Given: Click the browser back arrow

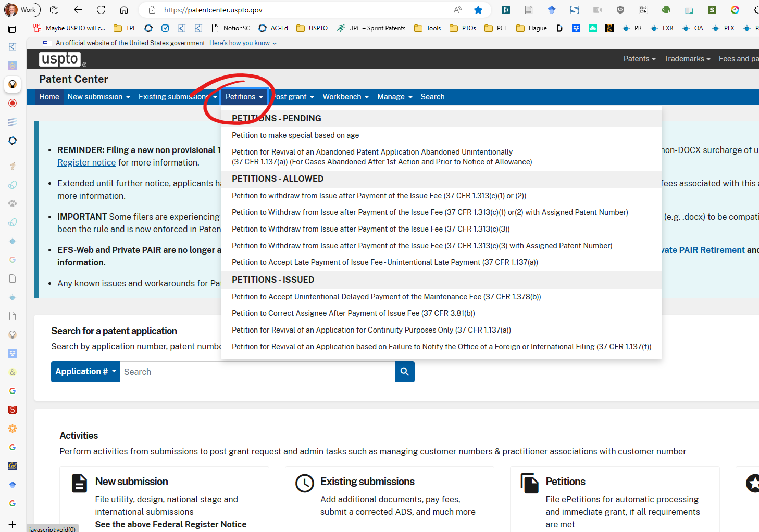Looking at the screenshot, I should 78,10.
